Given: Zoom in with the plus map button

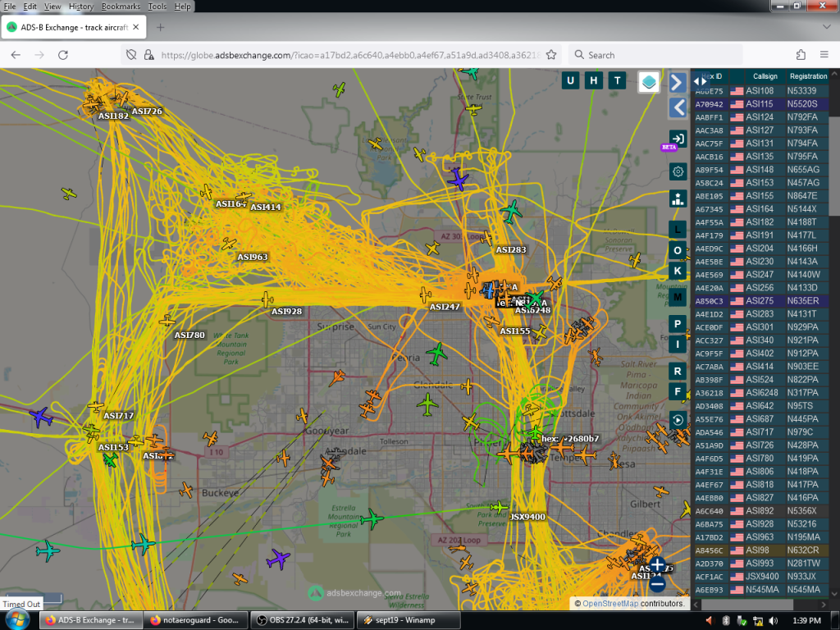Looking at the screenshot, I should point(657,564).
